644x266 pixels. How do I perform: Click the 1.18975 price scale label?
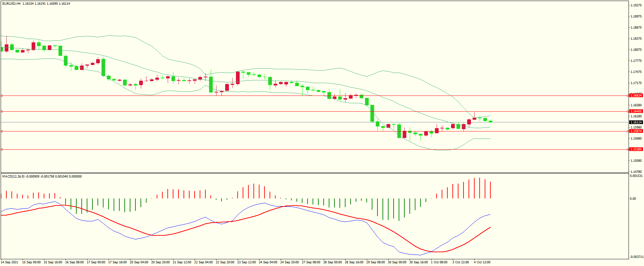636,16
